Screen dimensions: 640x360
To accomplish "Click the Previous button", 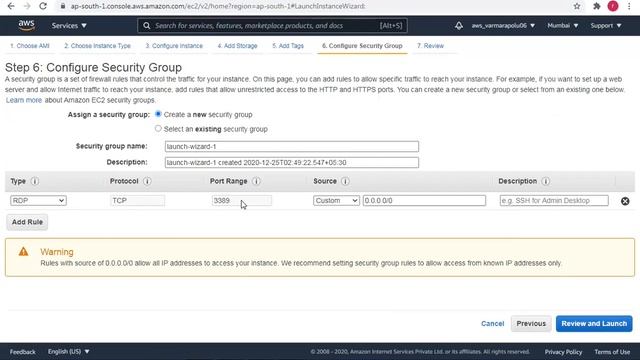I will coord(531,324).
